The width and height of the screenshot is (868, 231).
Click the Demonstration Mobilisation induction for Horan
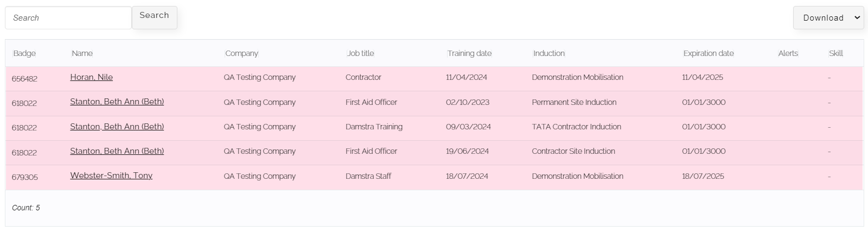(578, 77)
